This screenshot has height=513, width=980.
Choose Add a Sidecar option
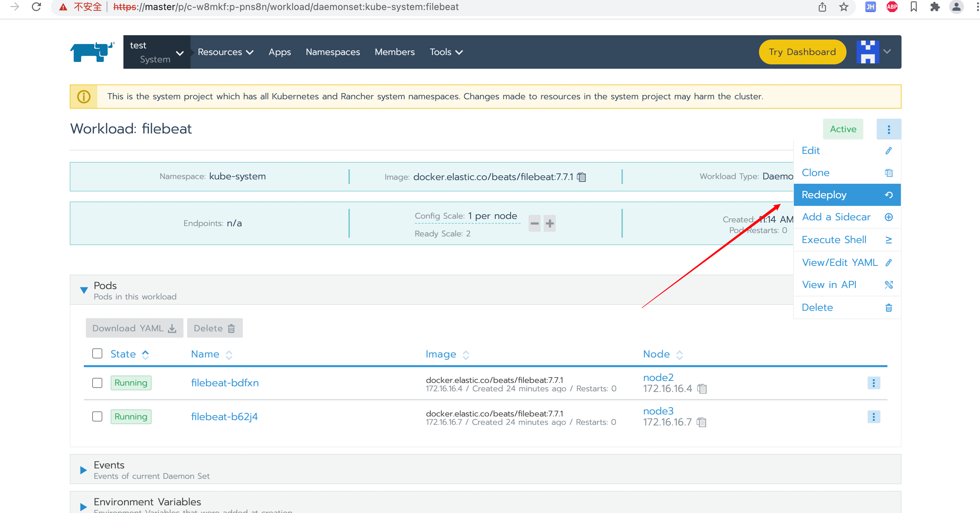point(847,217)
